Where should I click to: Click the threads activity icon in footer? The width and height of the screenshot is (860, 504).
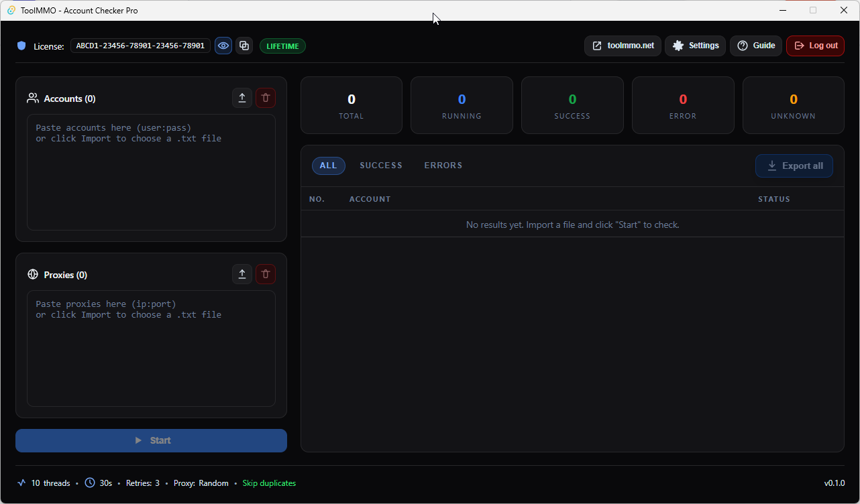pos(21,483)
